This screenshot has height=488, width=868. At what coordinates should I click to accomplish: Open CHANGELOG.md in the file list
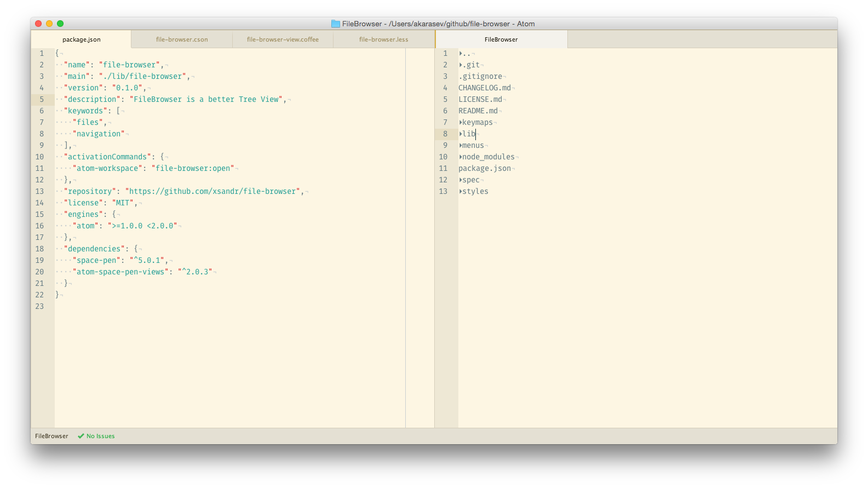click(x=485, y=88)
